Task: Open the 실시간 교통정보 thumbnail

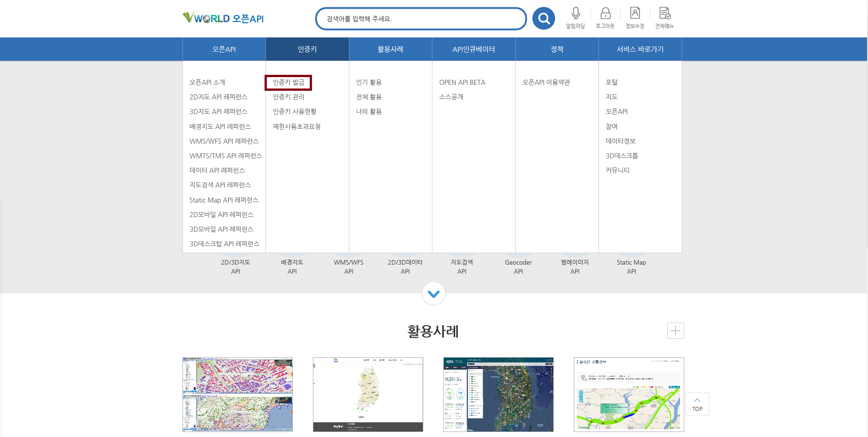Action: pos(629,395)
